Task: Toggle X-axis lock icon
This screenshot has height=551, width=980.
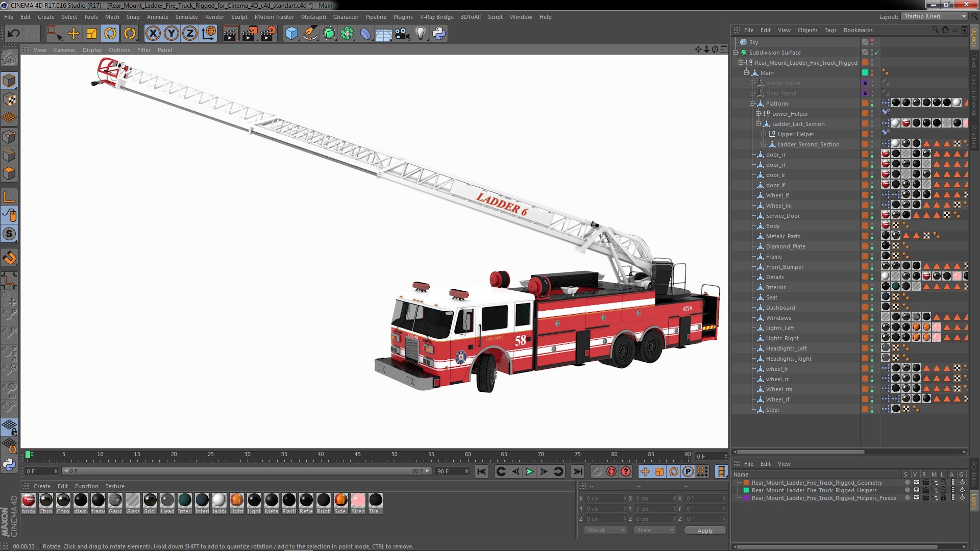Action: tap(153, 34)
